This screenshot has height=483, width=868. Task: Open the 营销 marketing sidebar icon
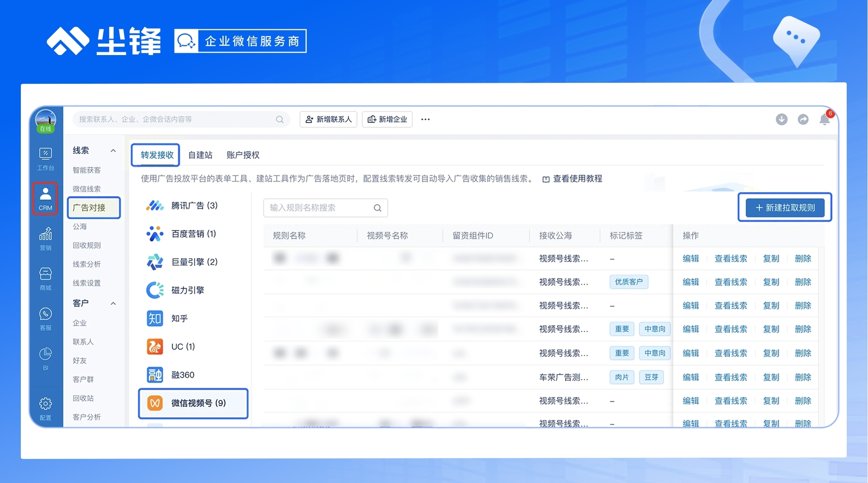(x=45, y=239)
